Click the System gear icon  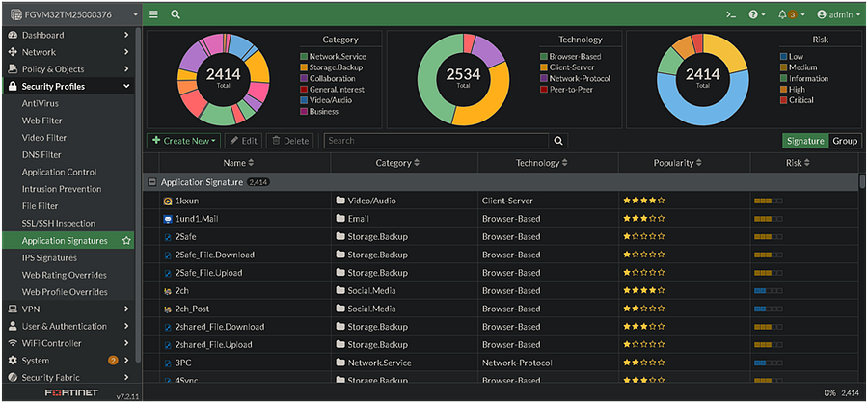13,361
